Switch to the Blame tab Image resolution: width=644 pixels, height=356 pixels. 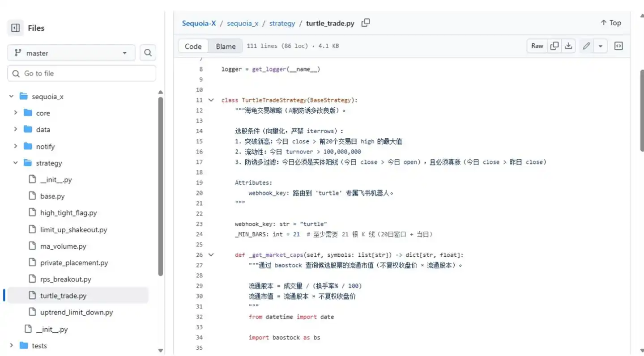pos(226,46)
